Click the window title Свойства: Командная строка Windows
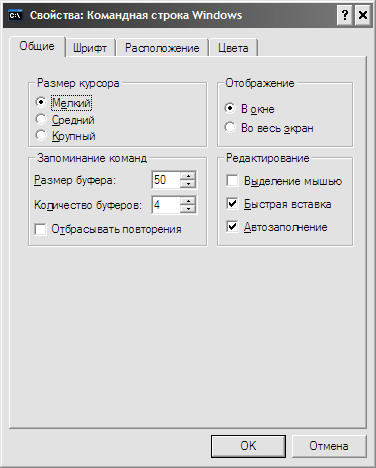 coord(136,15)
